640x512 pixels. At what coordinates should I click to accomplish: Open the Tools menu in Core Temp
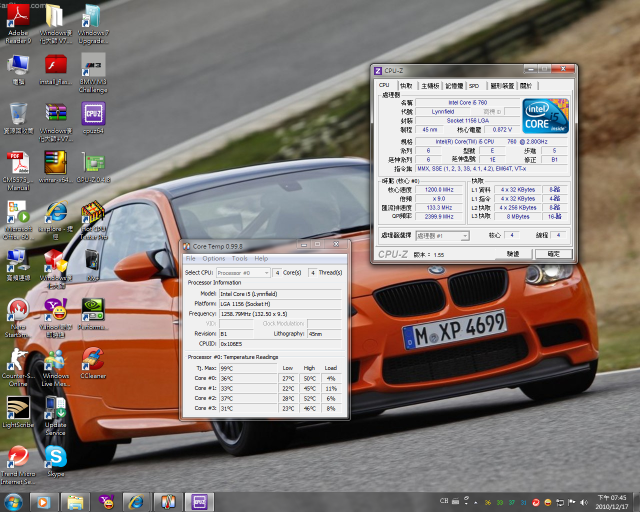point(240,258)
